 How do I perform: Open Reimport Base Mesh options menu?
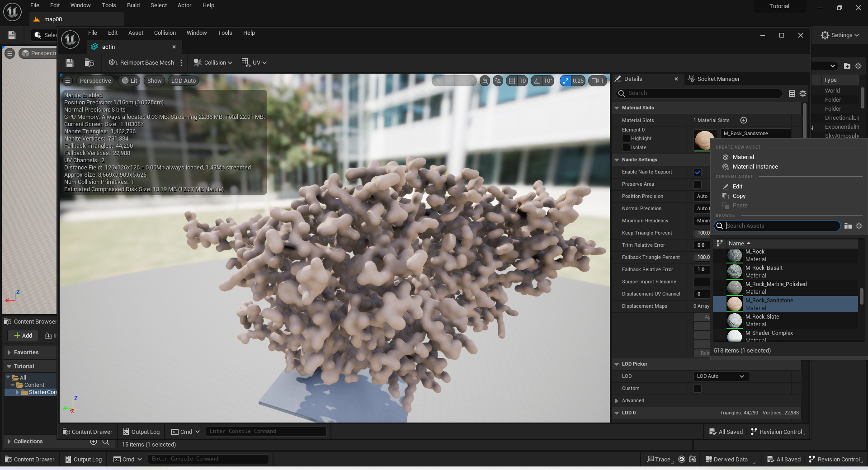pyautogui.click(x=181, y=63)
